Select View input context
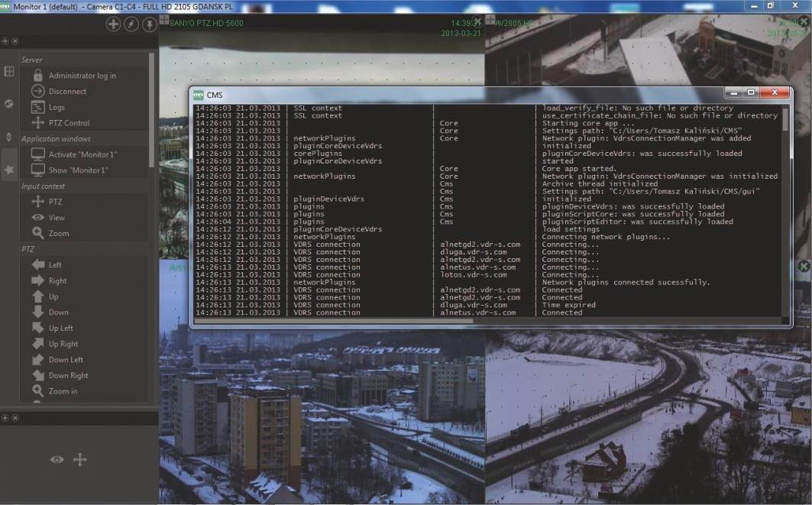Screen dimensions: 812x505 [57, 218]
